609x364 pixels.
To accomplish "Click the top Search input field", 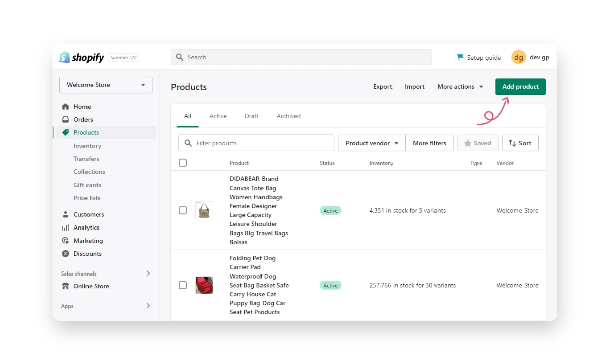I will (301, 57).
